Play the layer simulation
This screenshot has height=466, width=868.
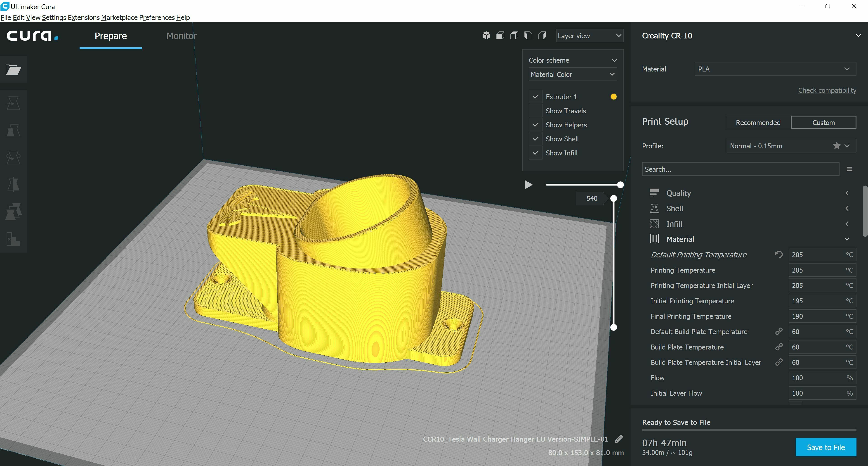tap(528, 185)
